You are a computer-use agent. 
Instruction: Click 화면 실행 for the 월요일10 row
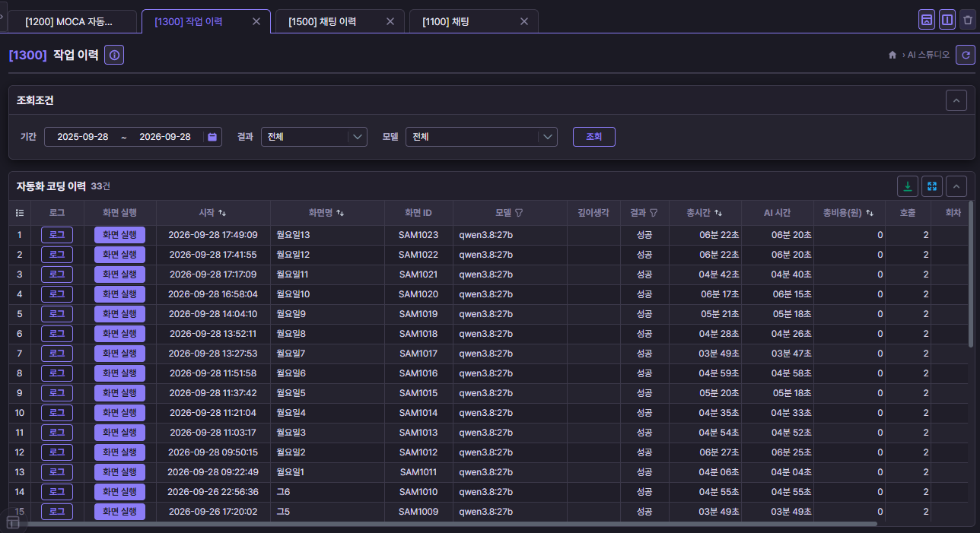tap(119, 294)
